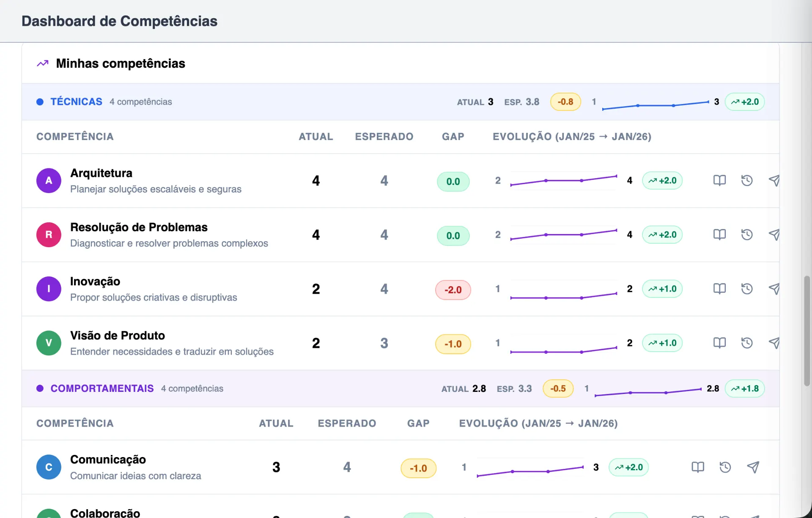This screenshot has height=518, width=812.
Task: Click the -0.8 gap badge in TÉCNICAS
Action: click(565, 102)
